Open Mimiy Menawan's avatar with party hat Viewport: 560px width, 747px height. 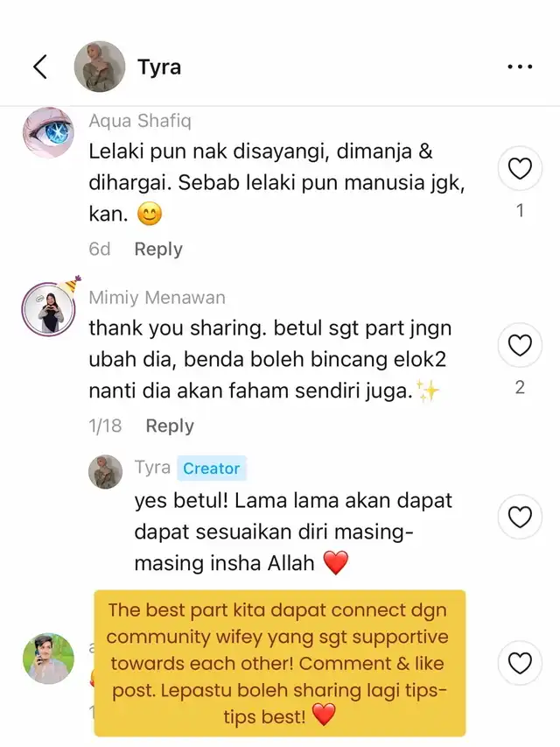pos(49,308)
